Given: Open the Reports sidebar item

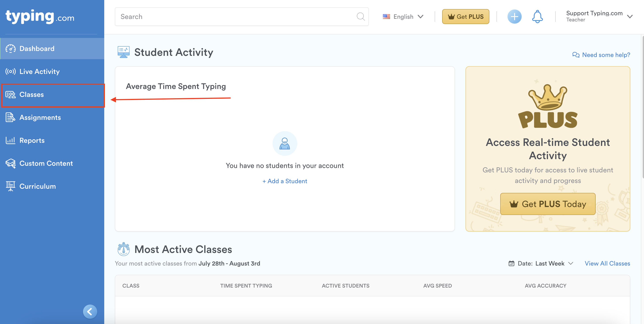Looking at the screenshot, I should pos(32,140).
